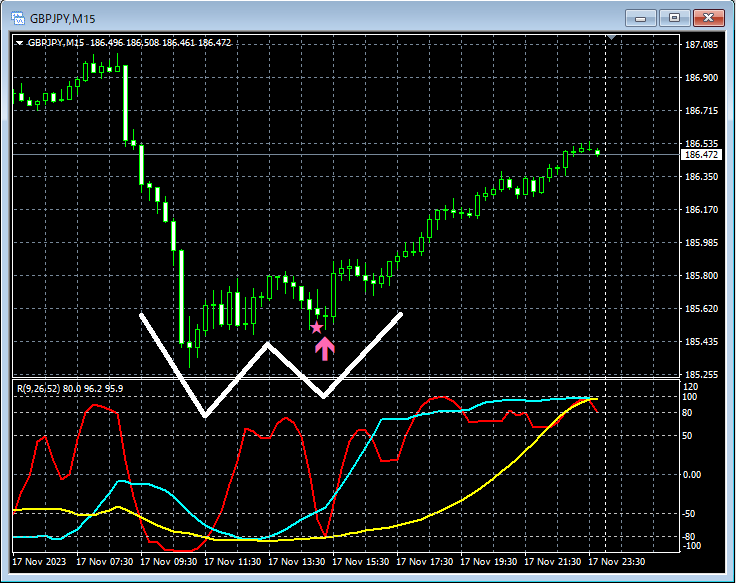Click the indicator scale value 50
This screenshot has width=737, height=583.
tap(687, 436)
